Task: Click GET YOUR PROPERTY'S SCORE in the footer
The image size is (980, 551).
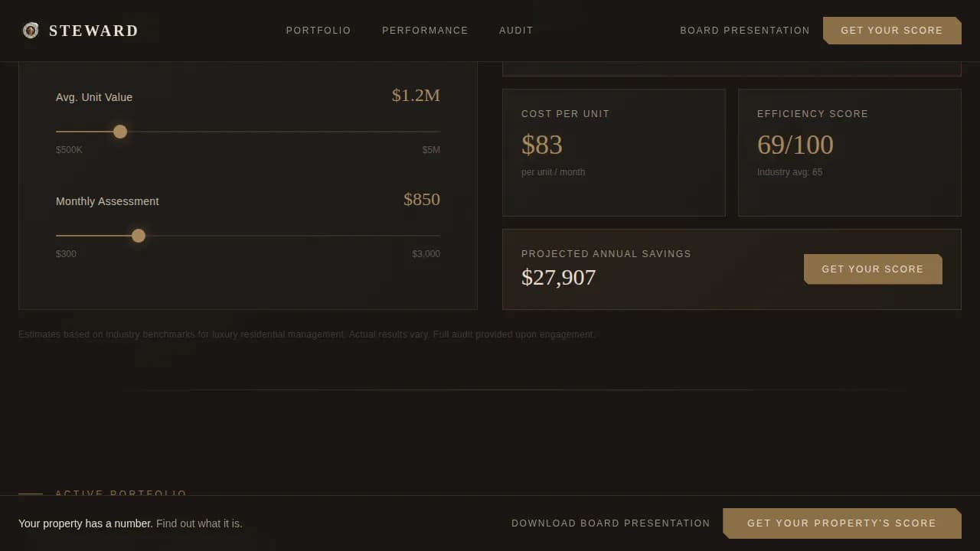Action: pos(842,523)
